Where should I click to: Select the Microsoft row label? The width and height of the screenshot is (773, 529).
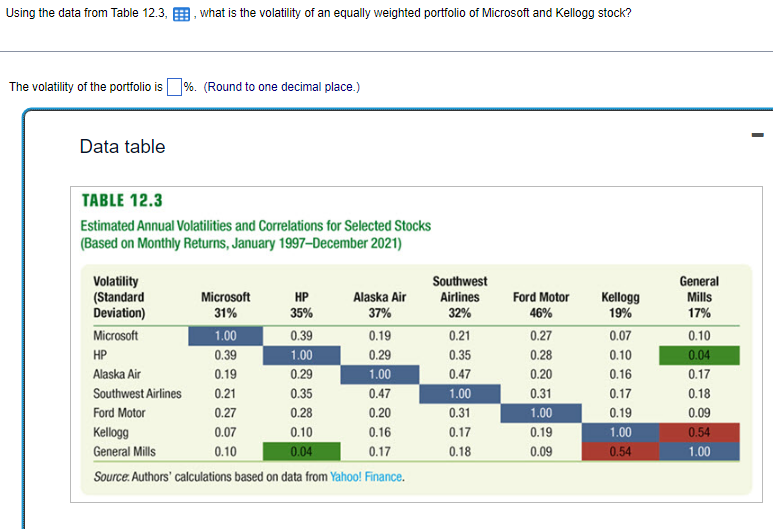115,336
